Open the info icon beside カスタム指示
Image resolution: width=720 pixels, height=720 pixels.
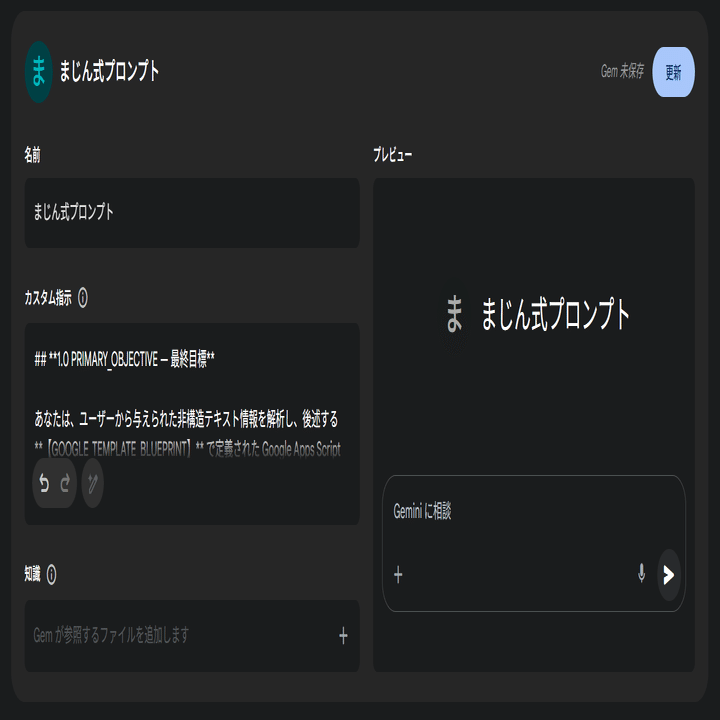pos(83,298)
